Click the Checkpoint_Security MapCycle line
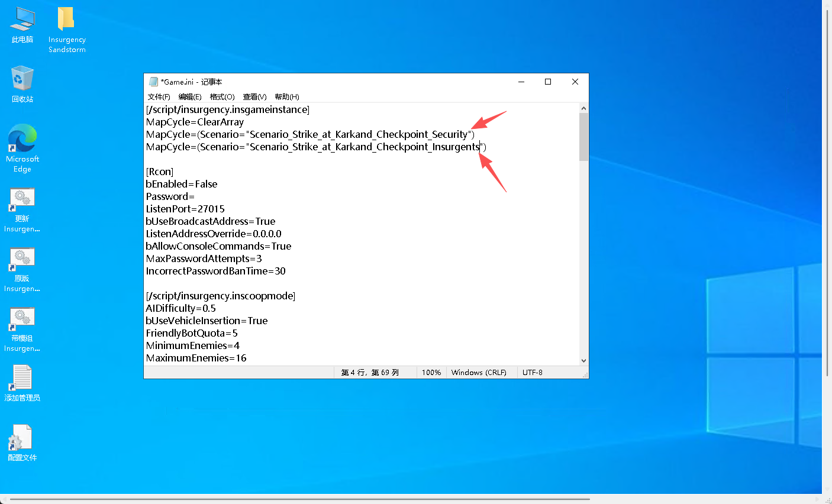832x504 pixels. pyautogui.click(x=310, y=134)
